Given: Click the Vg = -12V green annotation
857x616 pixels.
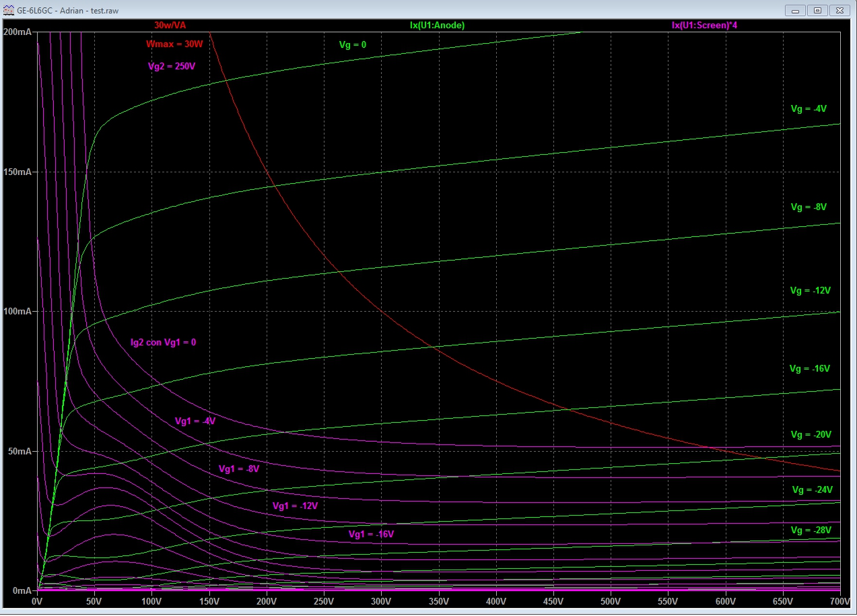Looking at the screenshot, I should [x=811, y=291].
